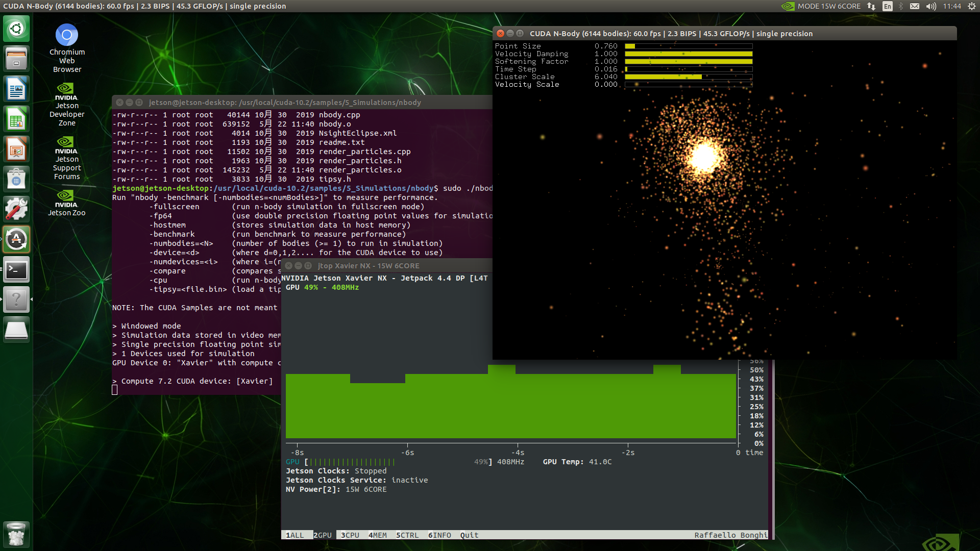The width and height of the screenshot is (980, 551).
Task: Adjust the Time Step slider
Action: click(x=689, y=69)
